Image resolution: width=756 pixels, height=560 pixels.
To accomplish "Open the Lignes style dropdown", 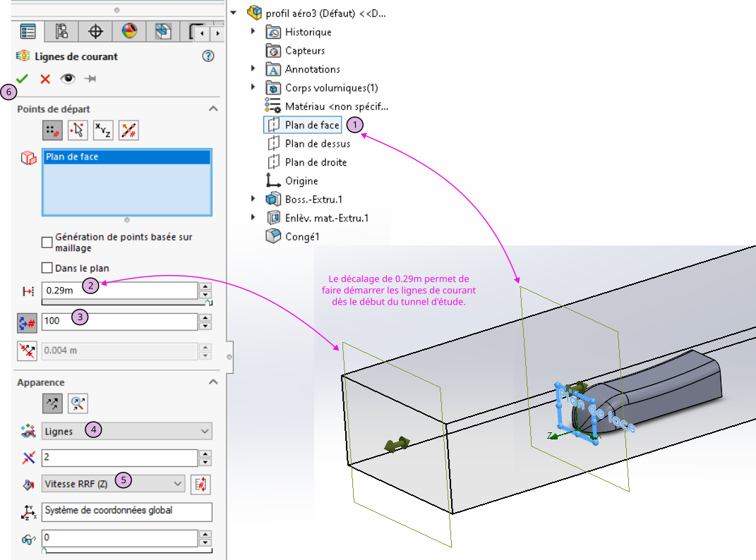I will pos(127,431).
